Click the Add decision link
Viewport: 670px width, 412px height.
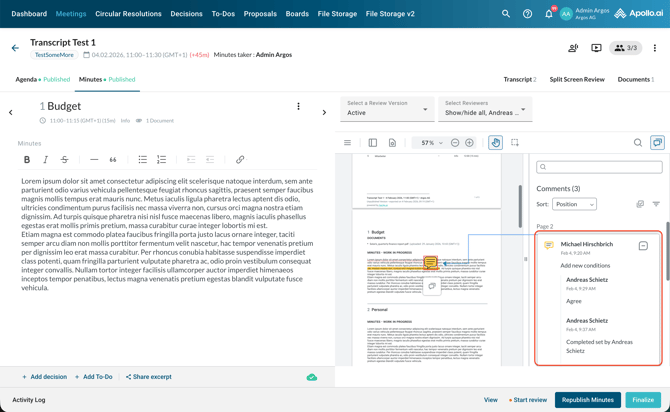44,377
